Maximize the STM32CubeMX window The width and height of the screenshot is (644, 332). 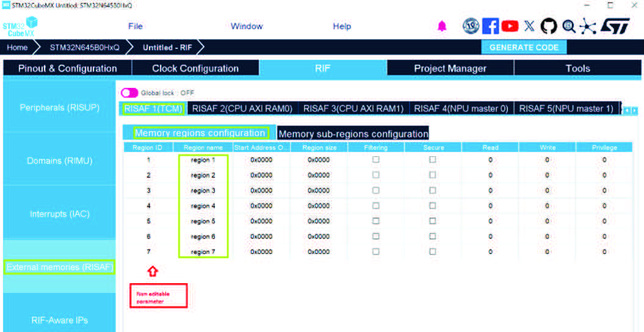click(610, 5)
